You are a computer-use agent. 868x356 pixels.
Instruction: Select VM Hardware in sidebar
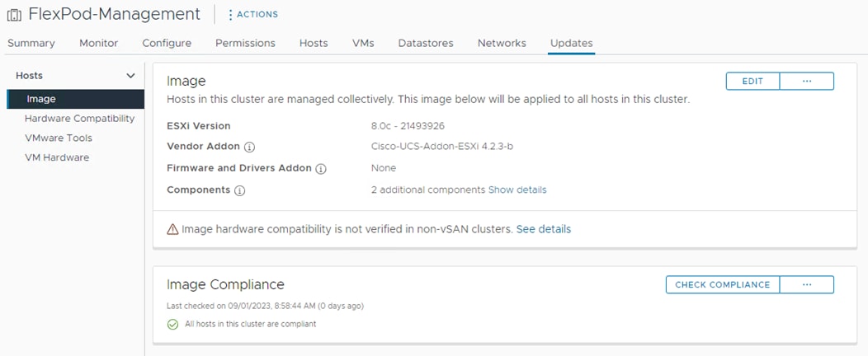pos(57,157)
